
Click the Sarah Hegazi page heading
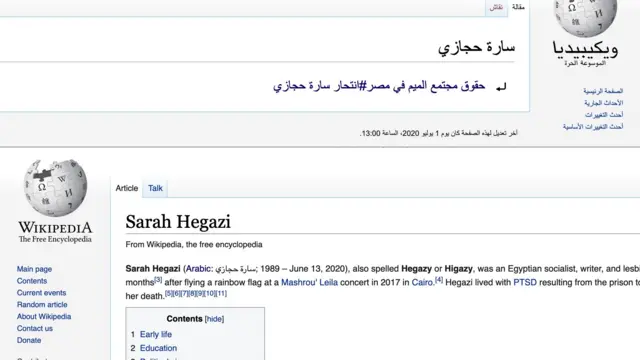[x=178, y=222]
